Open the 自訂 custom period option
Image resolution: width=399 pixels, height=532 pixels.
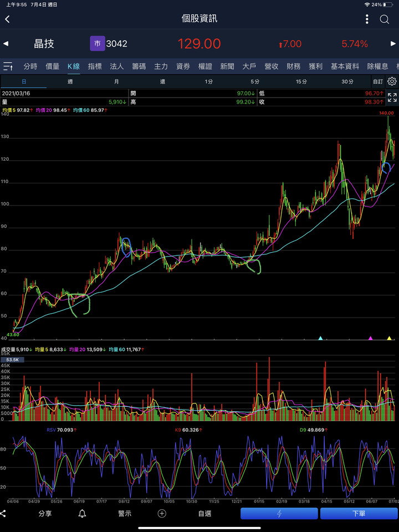click(x=377, y=81)
